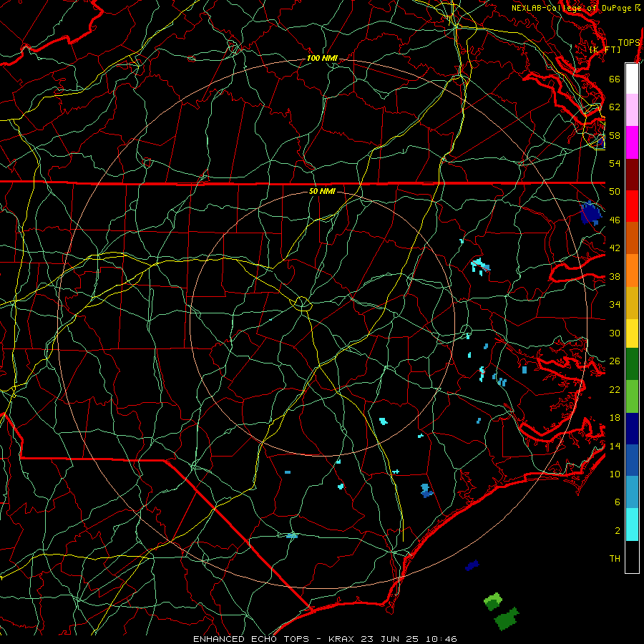
Task: Click the "38" legend value
Action: click(x=615, y=277)
